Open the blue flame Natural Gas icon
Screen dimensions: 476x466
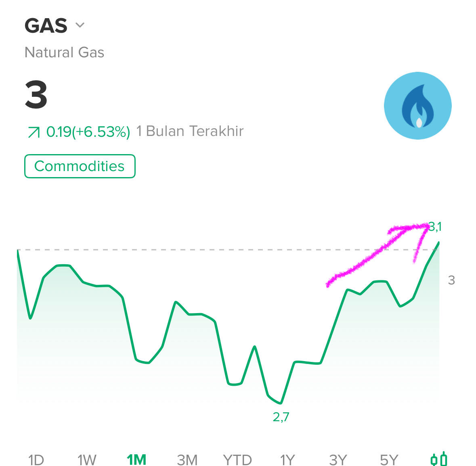(418, 106)
